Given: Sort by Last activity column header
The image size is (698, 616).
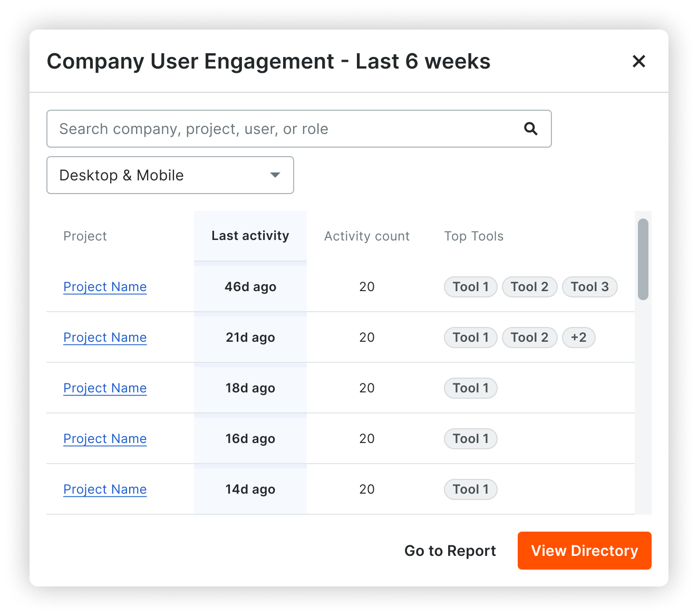Looking at the screenshot, I should 250,236.
